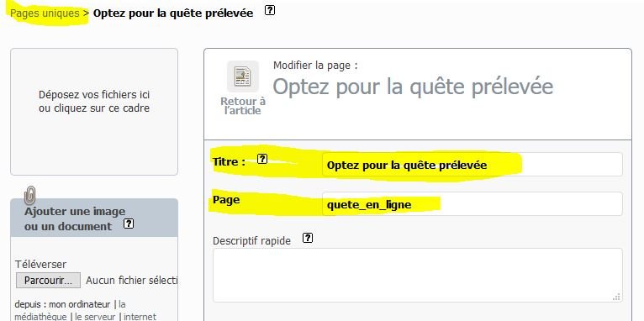Screen dimensions: 644x321
Task: Open help icon next to Titre label
Action: pos(262,160)
